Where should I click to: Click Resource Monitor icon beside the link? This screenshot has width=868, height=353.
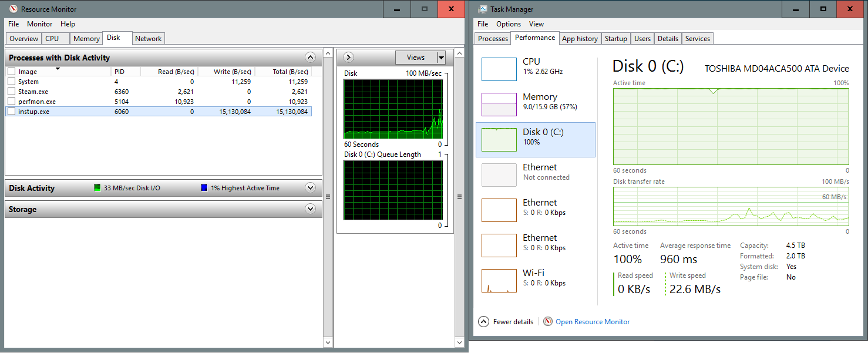[x=548, y=321]
